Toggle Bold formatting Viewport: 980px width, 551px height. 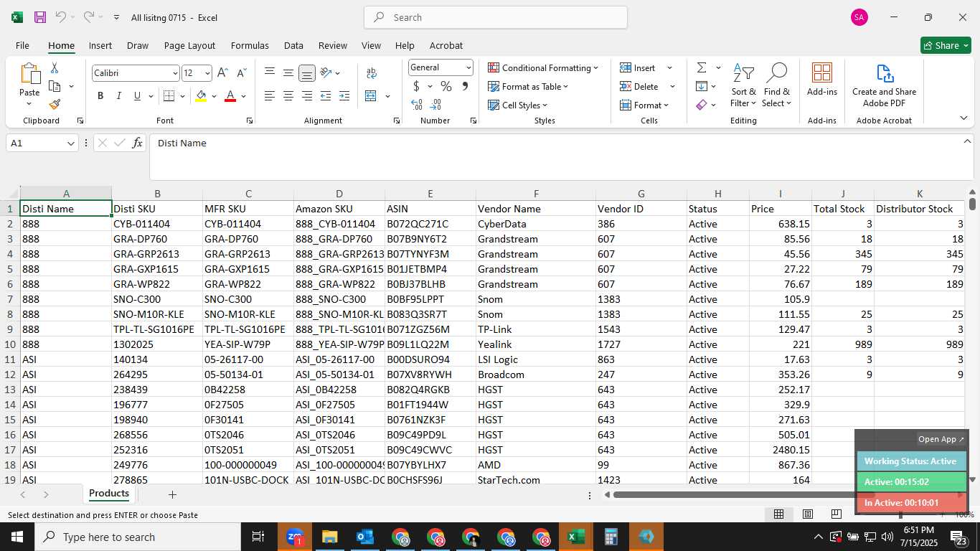[x=100, y=96]
